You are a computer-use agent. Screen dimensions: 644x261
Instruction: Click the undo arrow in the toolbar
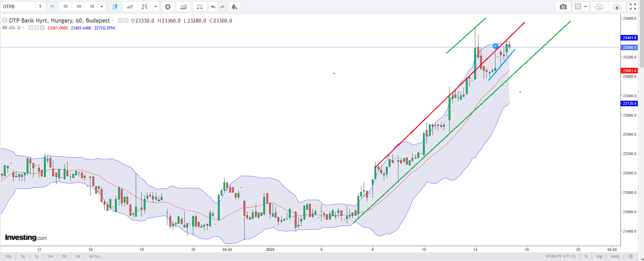pos(213,7)
